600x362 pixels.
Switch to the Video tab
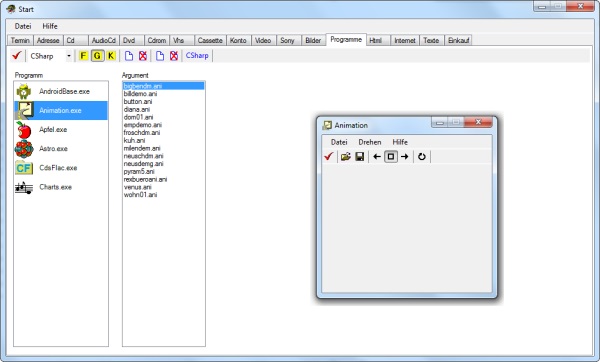(x=263, y=41)
